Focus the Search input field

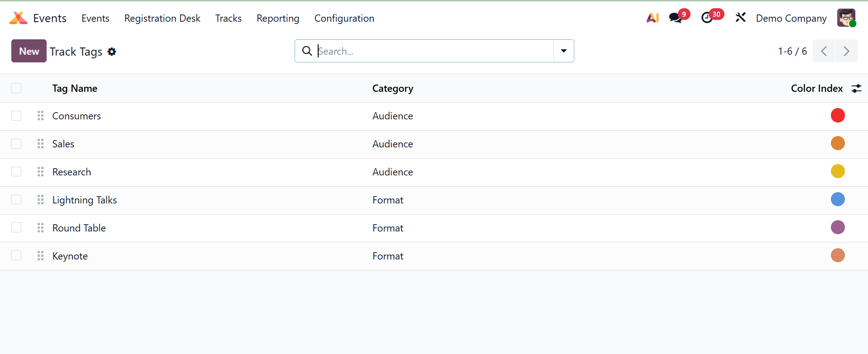(434, 51)
